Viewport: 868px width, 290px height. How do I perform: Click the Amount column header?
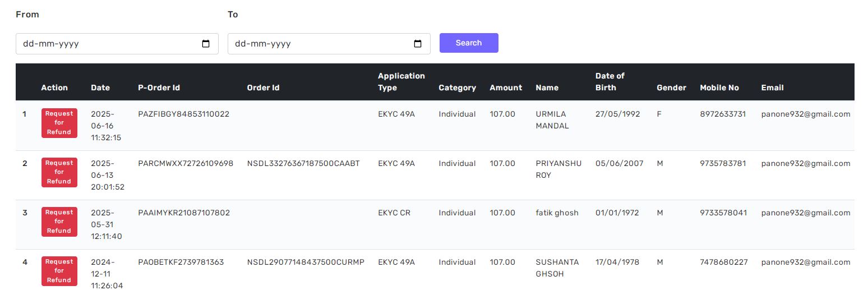point(505,88)
